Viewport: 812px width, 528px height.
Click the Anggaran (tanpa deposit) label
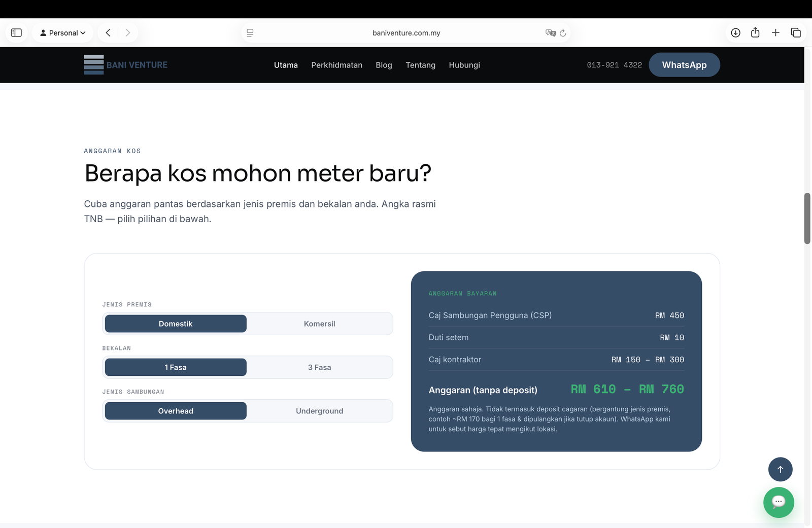(483, 390)
